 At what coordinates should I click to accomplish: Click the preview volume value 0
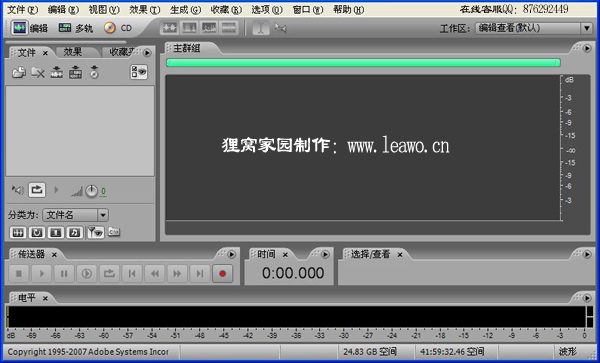(x=103, y=191)
